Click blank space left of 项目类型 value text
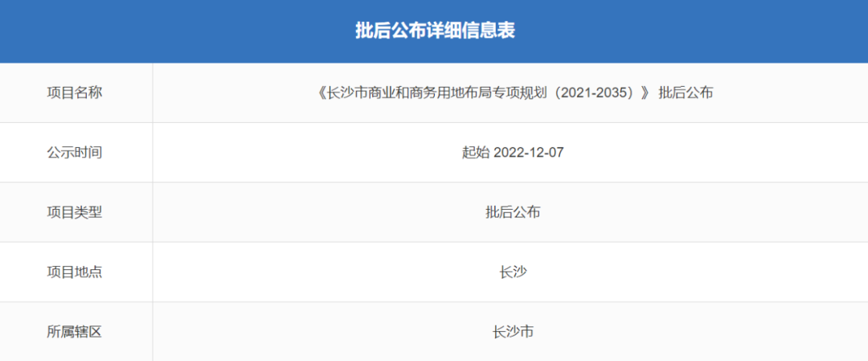Image resolution: width=868 pixels, height=361 pixels. point(319,212)
